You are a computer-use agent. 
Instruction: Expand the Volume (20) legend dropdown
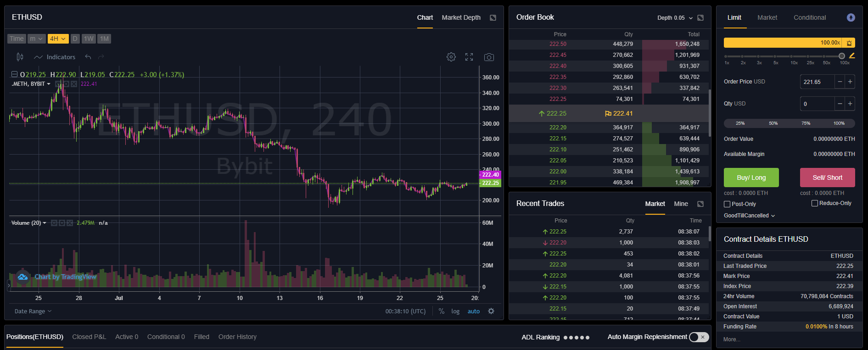click(45, 223)
